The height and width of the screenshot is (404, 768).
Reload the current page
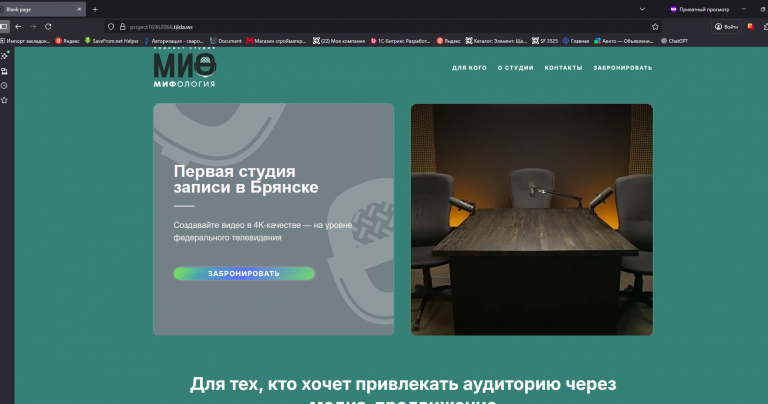point(48,27)
